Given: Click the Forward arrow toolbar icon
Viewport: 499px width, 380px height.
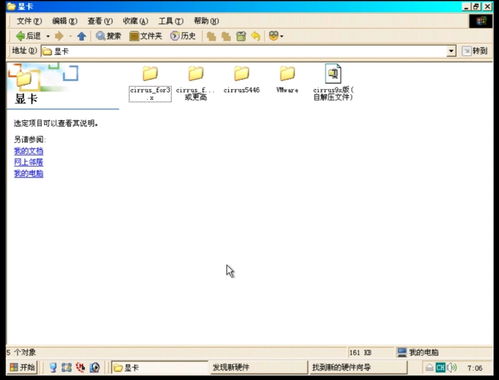Looking at the screenshot, I should point(59,36).
